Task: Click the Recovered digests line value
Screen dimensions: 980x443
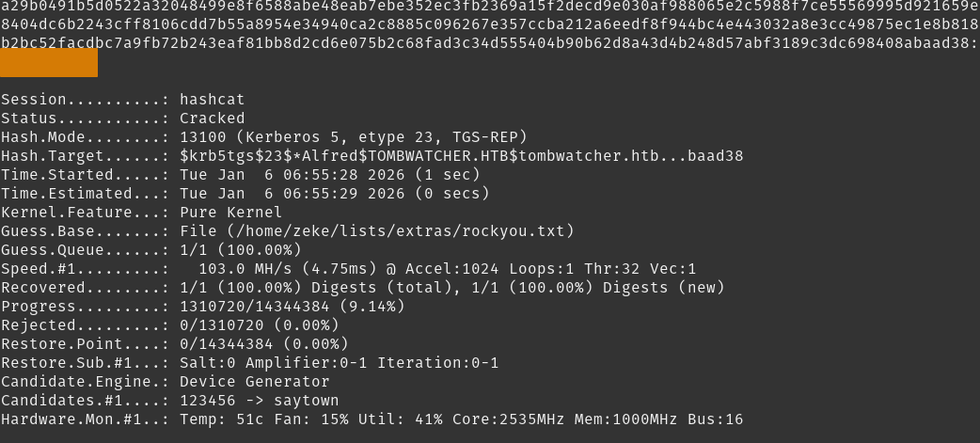Action: (451, 288)
